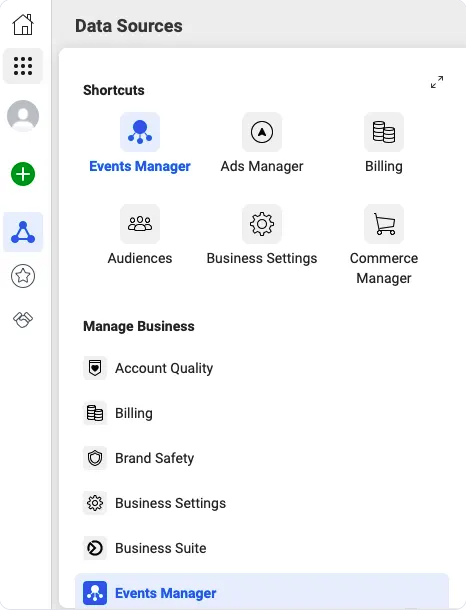Toggle the all tools grid menu icon

(x=23, y=66)
